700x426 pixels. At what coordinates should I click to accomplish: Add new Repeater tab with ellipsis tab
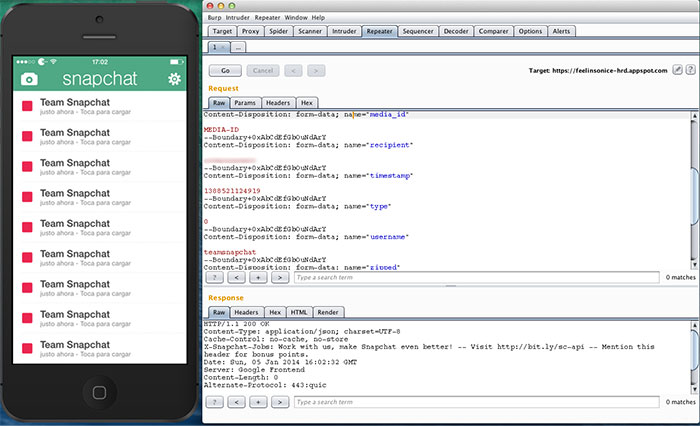(x=238, y=47)
